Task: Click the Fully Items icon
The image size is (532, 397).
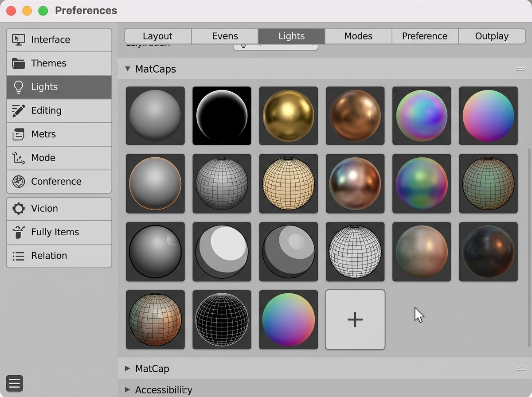Action: (x=19, y=232)
